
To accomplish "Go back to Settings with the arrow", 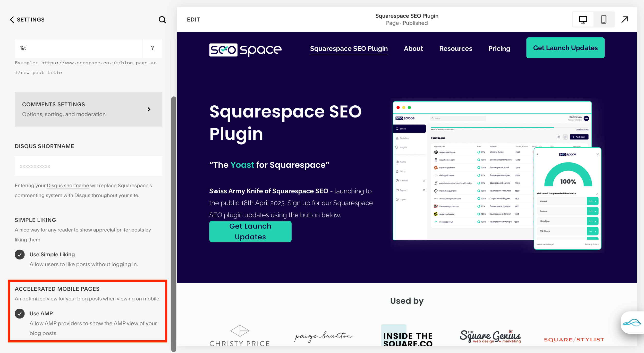I will (x=12, y=20).
